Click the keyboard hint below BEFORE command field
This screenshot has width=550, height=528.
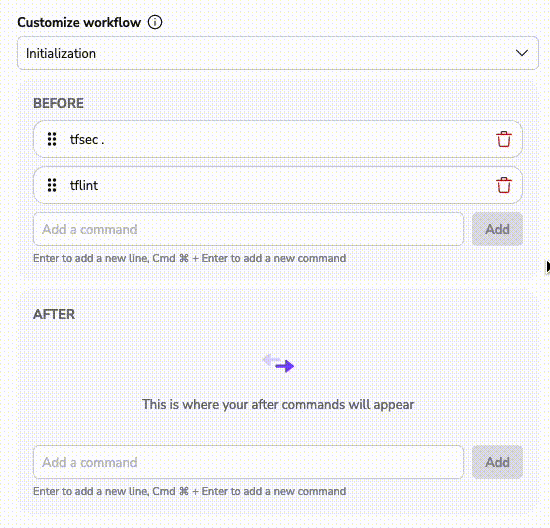[189, 258]
